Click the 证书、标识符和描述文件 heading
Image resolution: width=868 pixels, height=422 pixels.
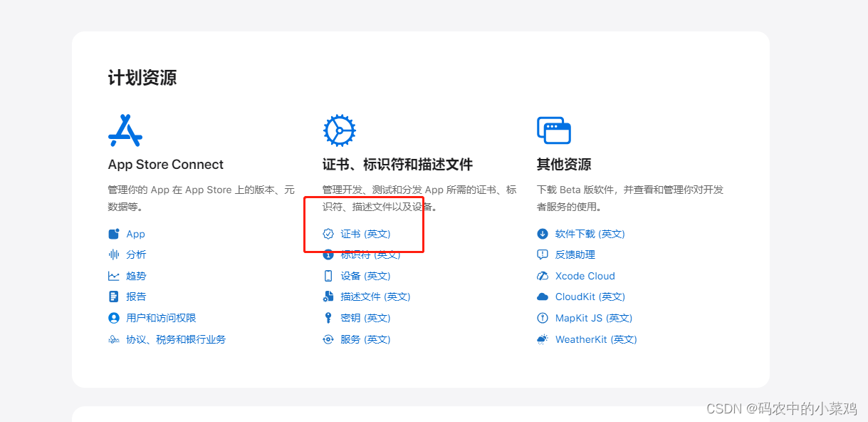397,165
